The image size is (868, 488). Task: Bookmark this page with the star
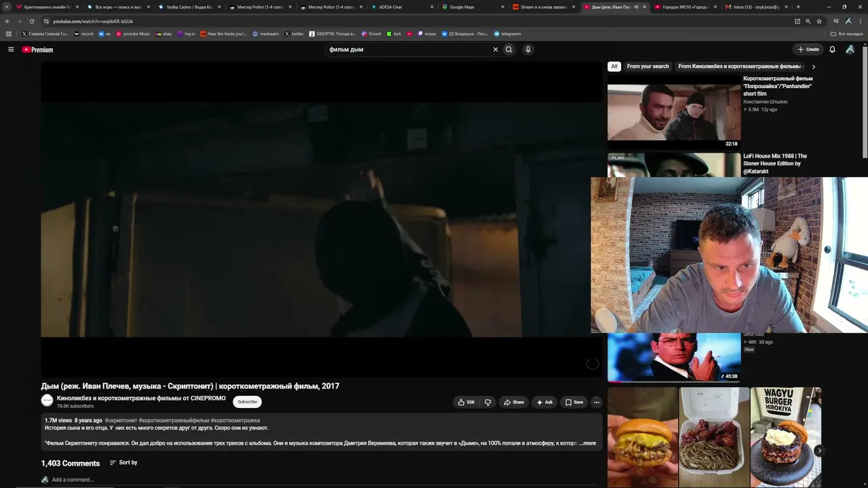click(819, 21)
